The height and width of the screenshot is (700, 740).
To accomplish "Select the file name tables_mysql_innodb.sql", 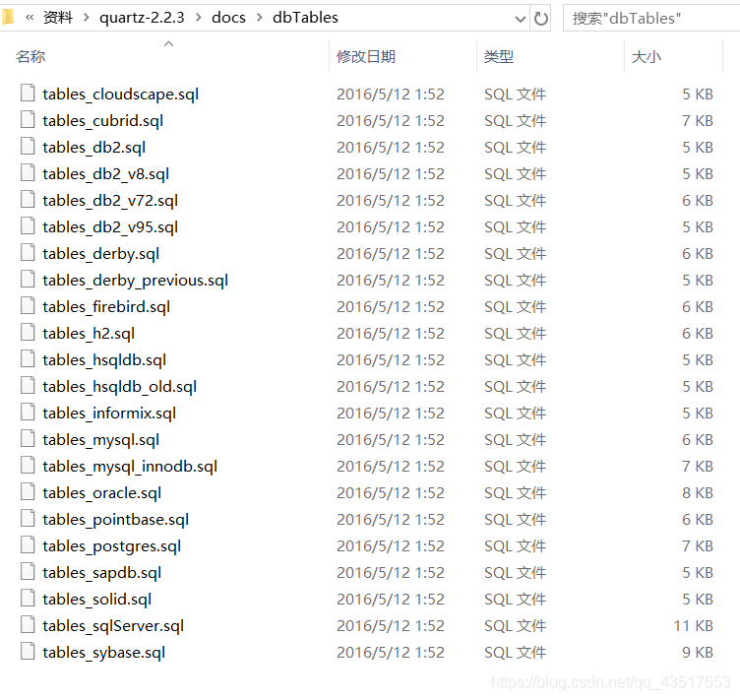I will [130, 467].
